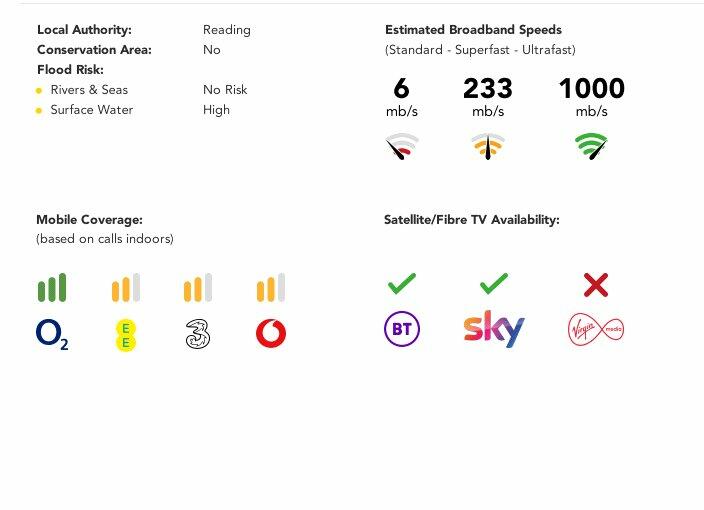
Task: Click the red standard speed gauge icon
Action: [401, 147]
